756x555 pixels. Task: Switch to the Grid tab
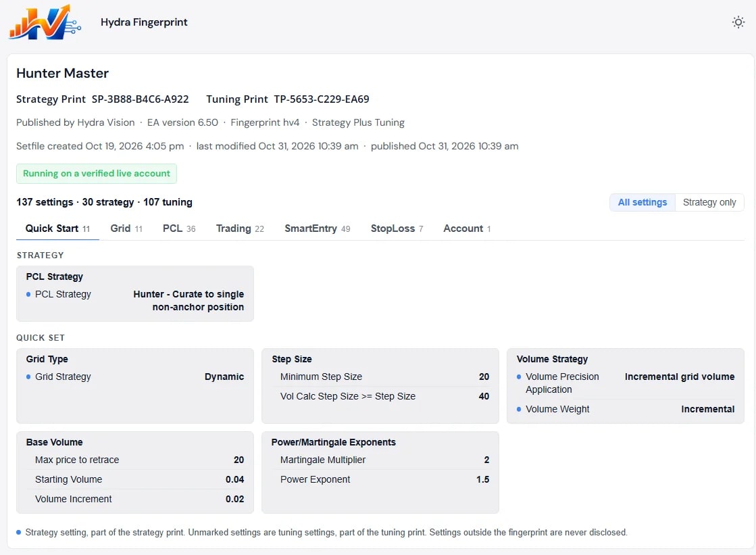pyautogui.click(x=126, y=228)
